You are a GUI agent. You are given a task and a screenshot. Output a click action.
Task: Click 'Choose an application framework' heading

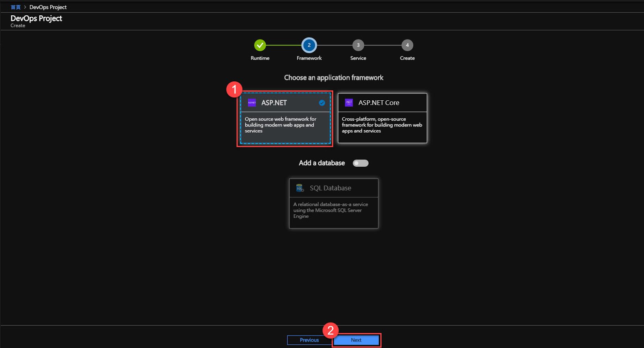[x=334, y=78]
